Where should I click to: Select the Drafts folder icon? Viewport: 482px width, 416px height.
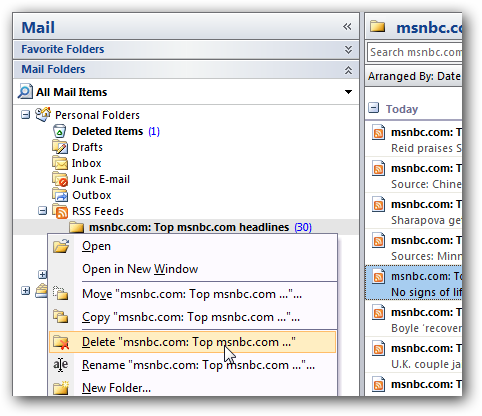pyautogui.click(x=60, y=147)
